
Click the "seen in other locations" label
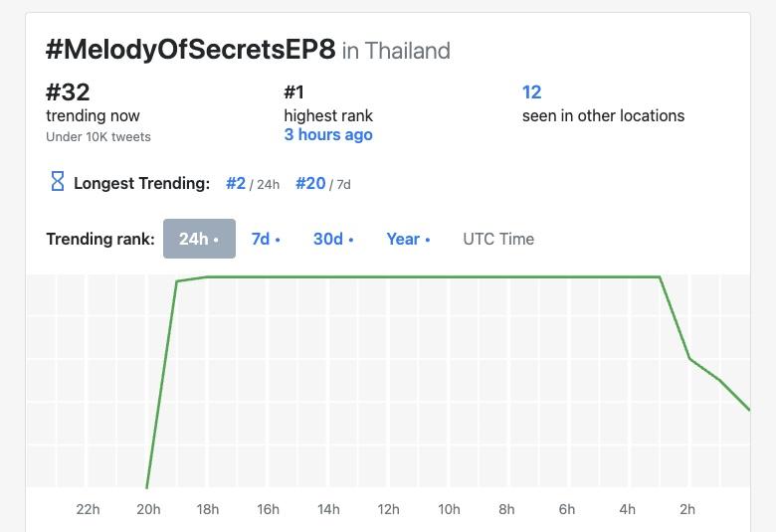(603, 115)
